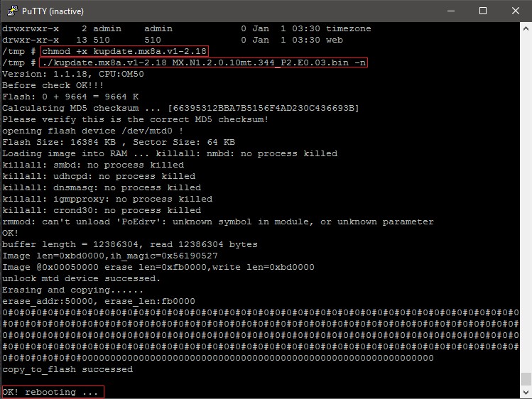Click the highlighted "OK! rebooting ..." message
532x399 pixels.
(52, 392)
